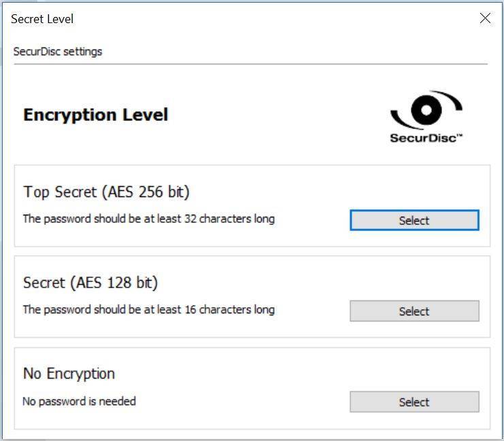
Task: Click the 32 characters password hint text
Action: [149, 219]
